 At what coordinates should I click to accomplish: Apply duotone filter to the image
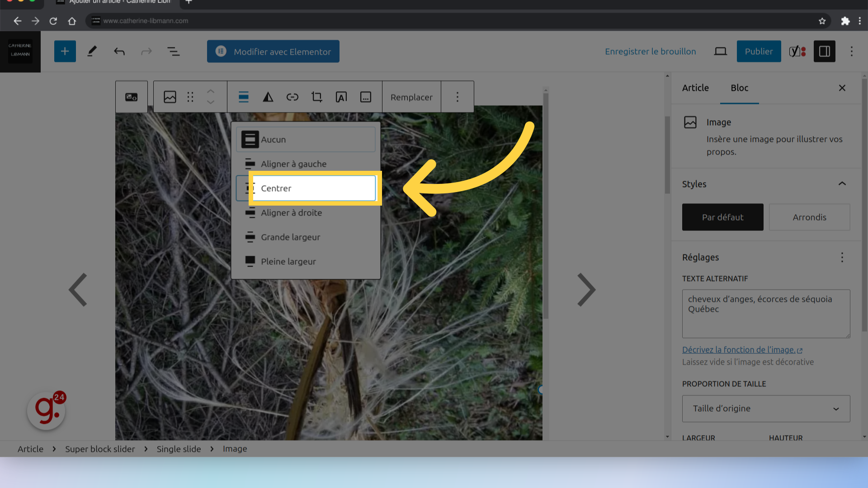pos(268,97)
